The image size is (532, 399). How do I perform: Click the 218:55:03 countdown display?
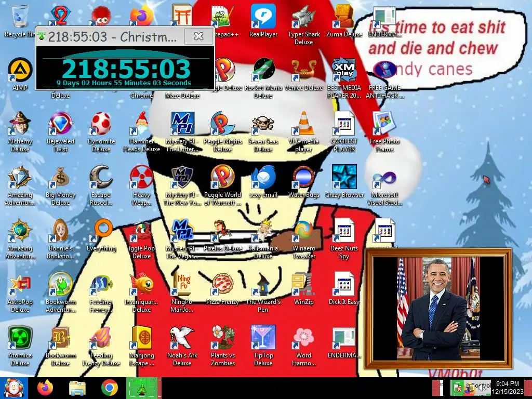pos(126,69)
